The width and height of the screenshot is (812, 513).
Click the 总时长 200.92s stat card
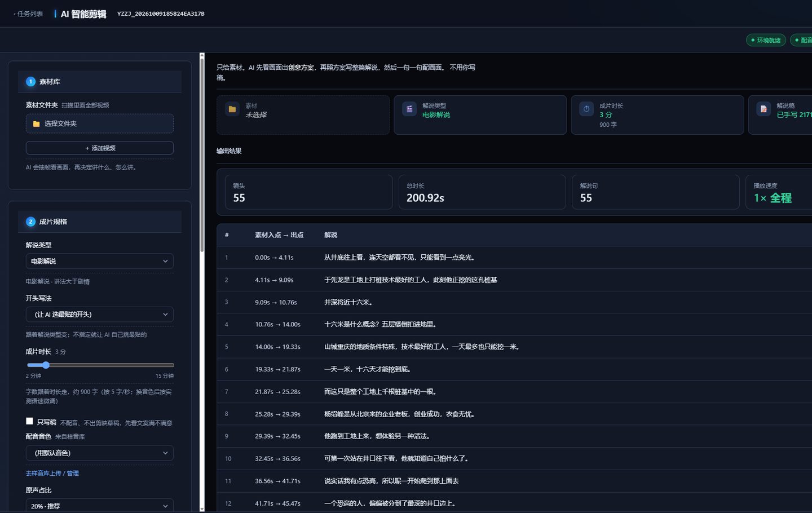point(482,192)
